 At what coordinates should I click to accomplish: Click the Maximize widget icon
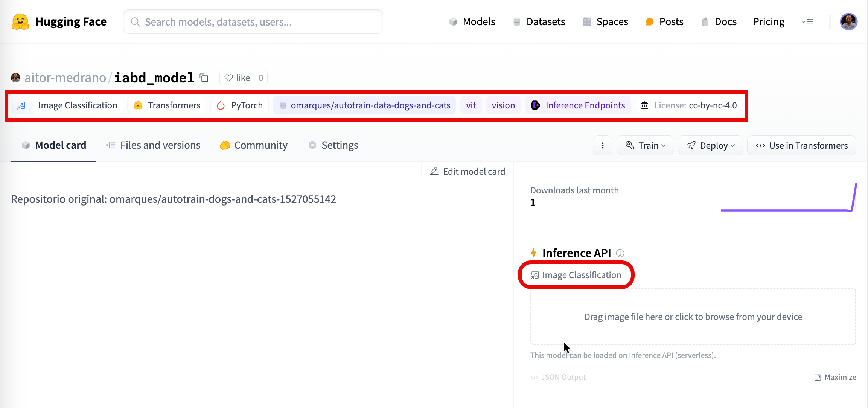[818, 377]
